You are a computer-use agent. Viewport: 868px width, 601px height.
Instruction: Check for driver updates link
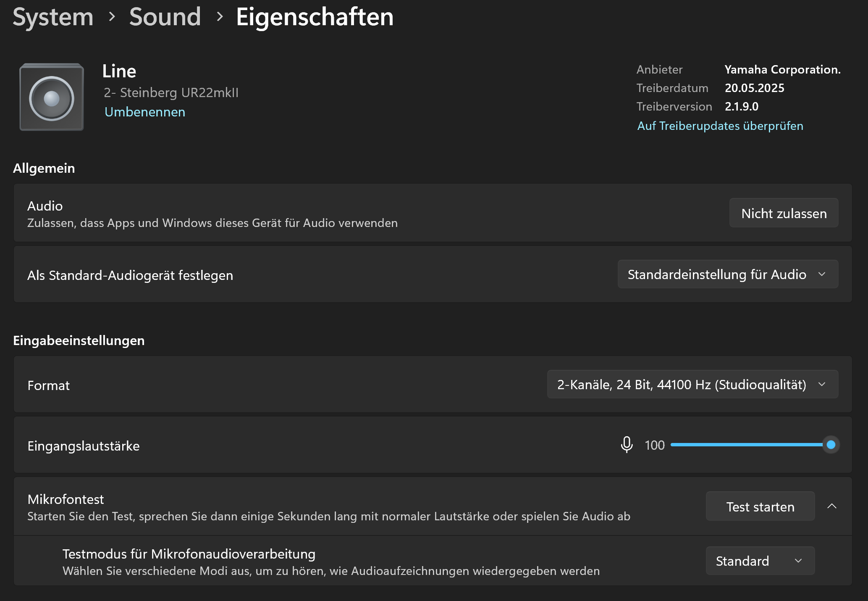[720, 126]
